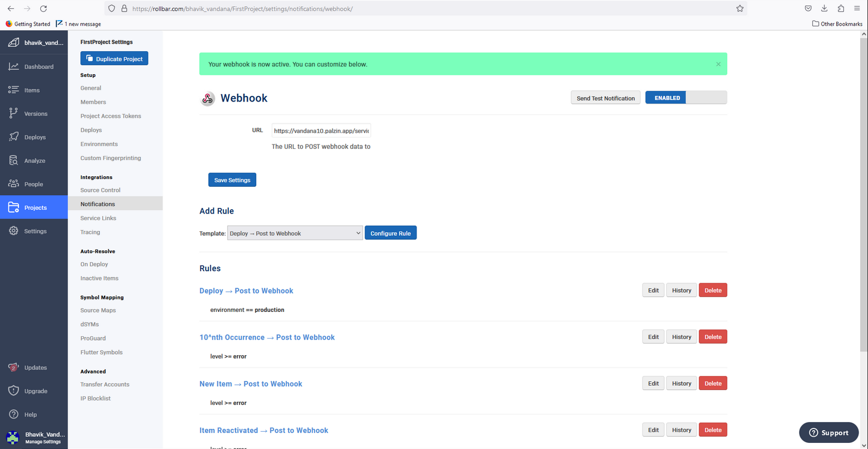Open Source Maps settings item
This screenshot has width=868, height=449.
point(98,310)
